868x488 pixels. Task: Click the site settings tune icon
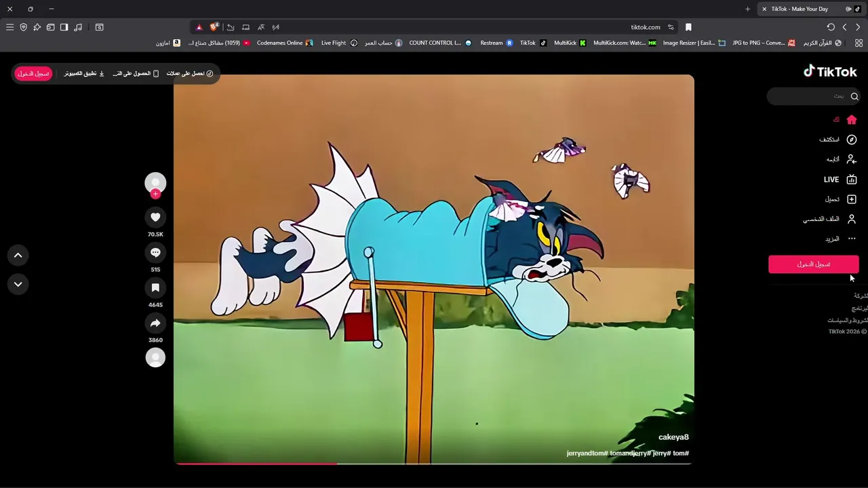tap(671, 27)
